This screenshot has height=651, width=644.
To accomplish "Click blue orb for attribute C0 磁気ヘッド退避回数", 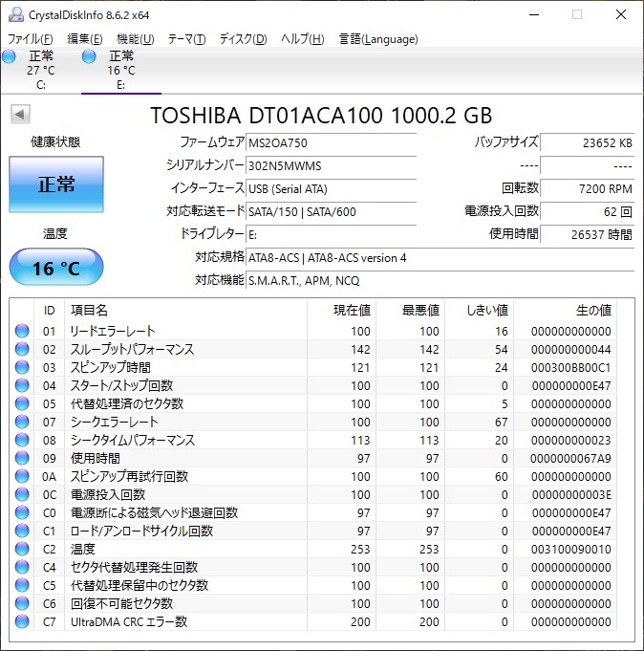I will pos(22,512).
